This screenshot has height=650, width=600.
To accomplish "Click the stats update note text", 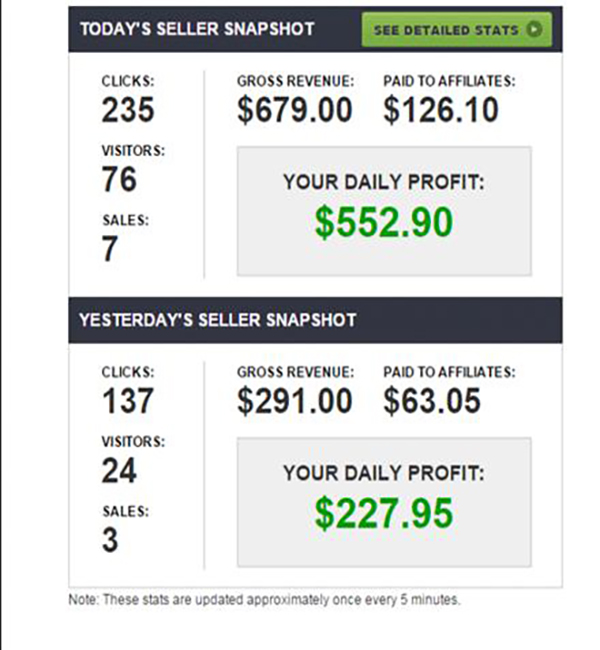I will pos(265,600).
